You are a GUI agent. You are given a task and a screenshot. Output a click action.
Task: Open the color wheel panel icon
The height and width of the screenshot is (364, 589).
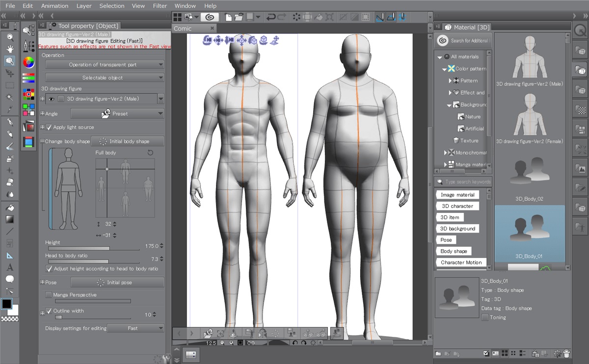click(29, 62)
